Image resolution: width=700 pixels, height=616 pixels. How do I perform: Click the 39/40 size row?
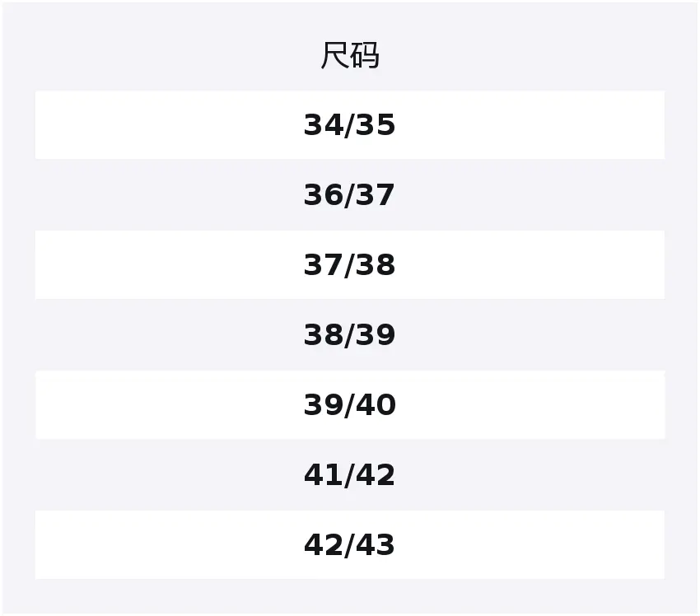pyautogui.click(x=349, y=405)
